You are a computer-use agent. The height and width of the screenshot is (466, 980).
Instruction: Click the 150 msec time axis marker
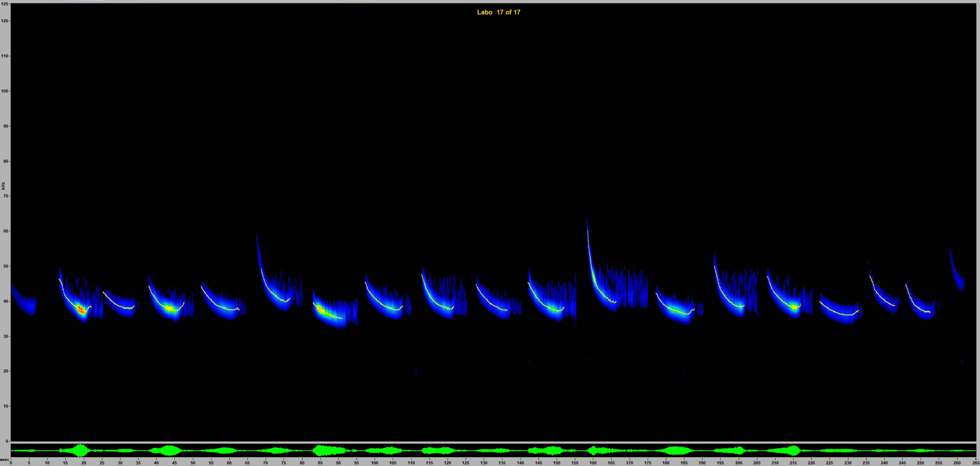pos(556,463)
